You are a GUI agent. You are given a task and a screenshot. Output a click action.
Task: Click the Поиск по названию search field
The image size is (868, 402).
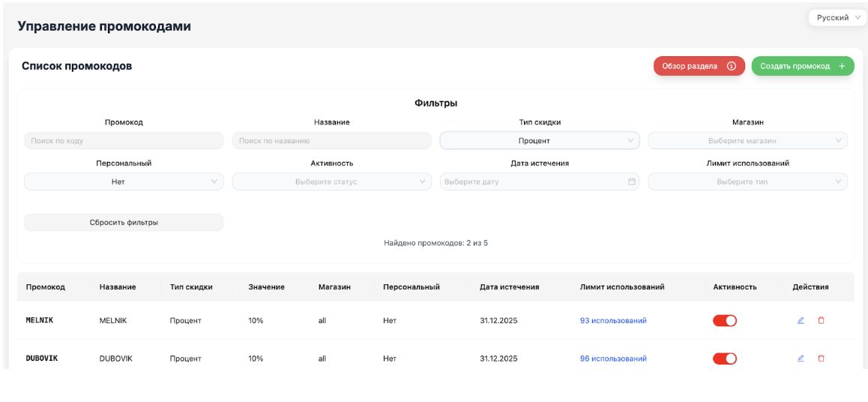[x=331, y=140]
